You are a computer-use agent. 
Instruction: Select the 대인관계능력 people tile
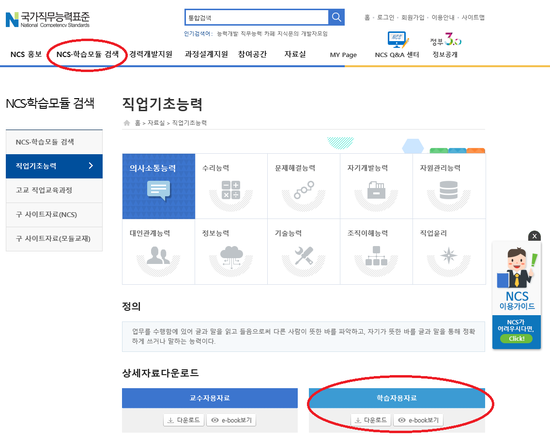tap(159, 251)
